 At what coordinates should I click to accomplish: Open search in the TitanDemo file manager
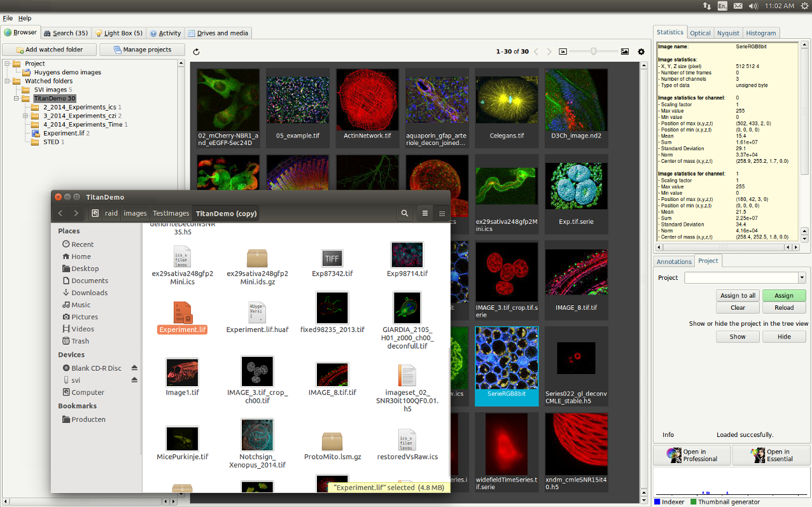(404, 214)
